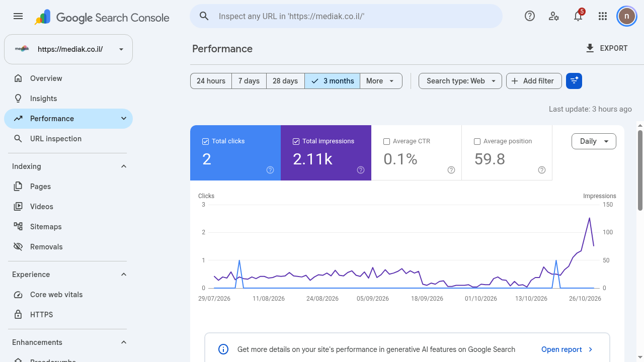Open the property selector mediak.co.il dropdown
The height and width of the screenshot is (362, 644).
pos(68,49)
